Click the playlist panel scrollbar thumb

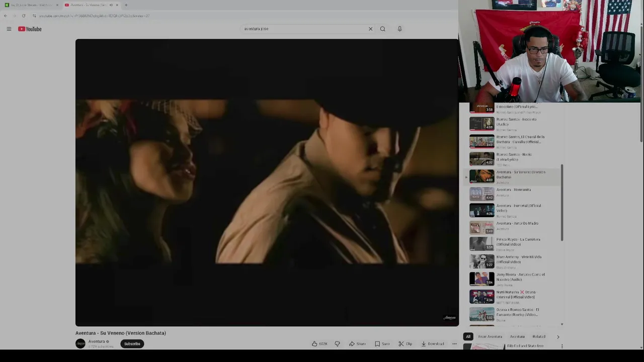tap(562, 203)
